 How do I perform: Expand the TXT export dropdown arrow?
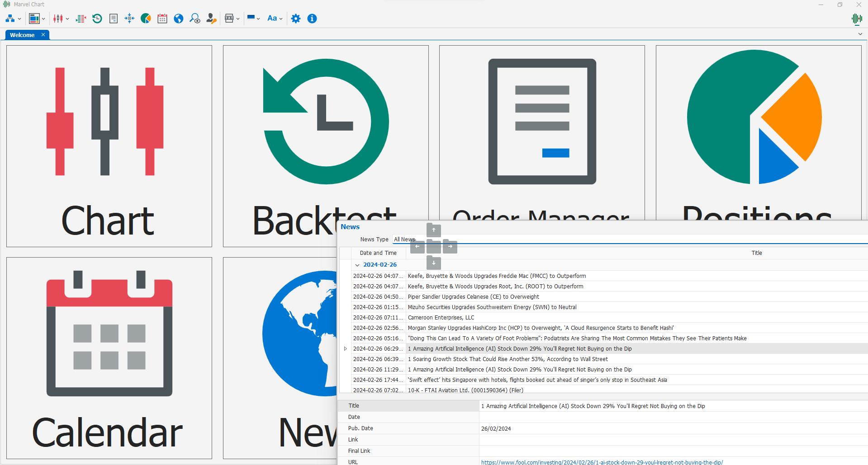(x=238, y=19)
